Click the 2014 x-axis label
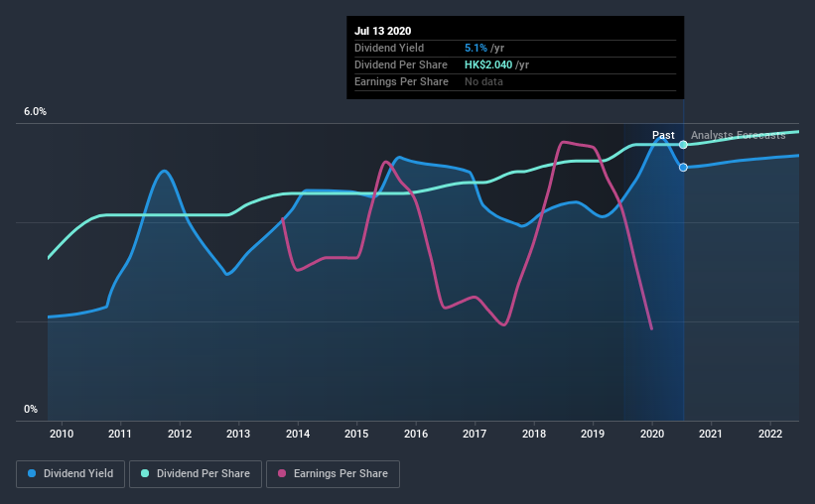The image size is (815, 504). tap(298, 434)
